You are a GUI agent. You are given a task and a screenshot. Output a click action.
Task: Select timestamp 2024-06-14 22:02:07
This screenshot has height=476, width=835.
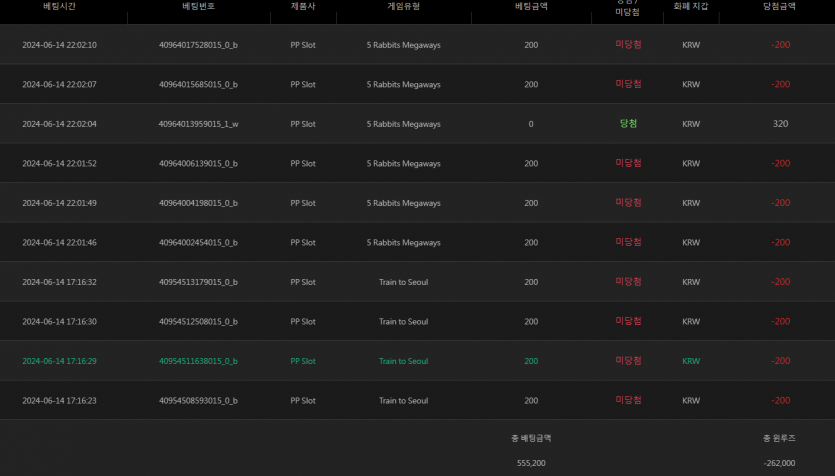pyautogui.click(x=60, y=85)
